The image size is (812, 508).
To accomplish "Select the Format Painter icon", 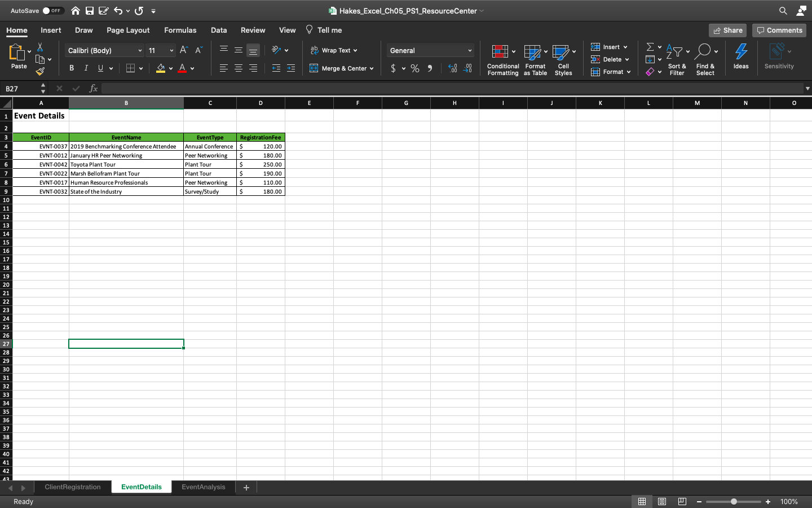I will (x=41, y=71).
